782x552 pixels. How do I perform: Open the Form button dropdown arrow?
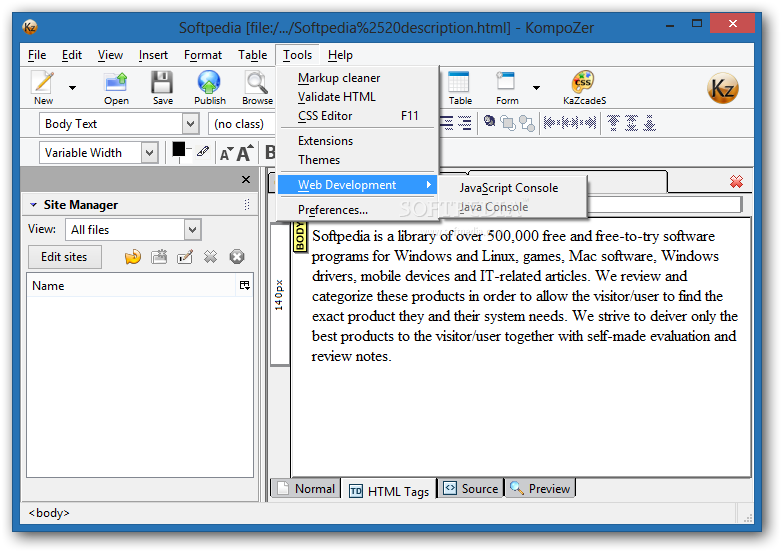coord(536,88)
